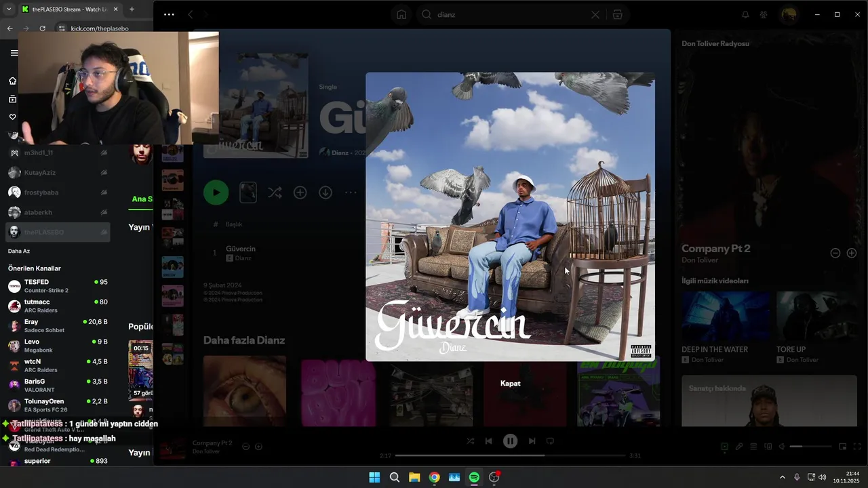Click plus icon beside Company Pt 2 in right panel
Viewport: 868px width, 488px height.
(852, 253)
